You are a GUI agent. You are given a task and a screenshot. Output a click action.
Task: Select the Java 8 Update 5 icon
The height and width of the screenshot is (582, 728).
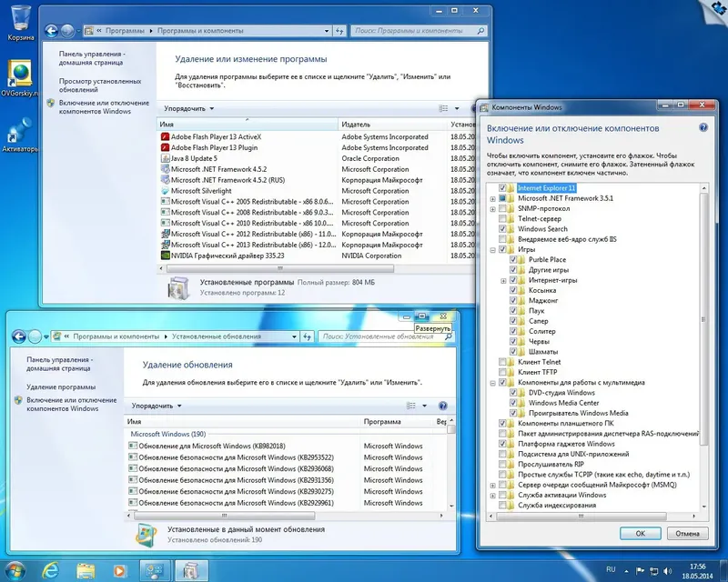[x=165, y=158]
